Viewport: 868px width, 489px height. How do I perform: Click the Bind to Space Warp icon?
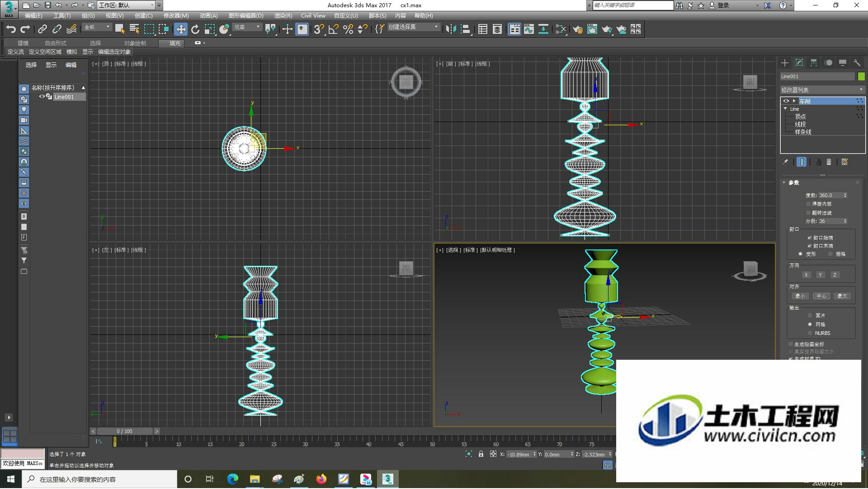[71, 29]
